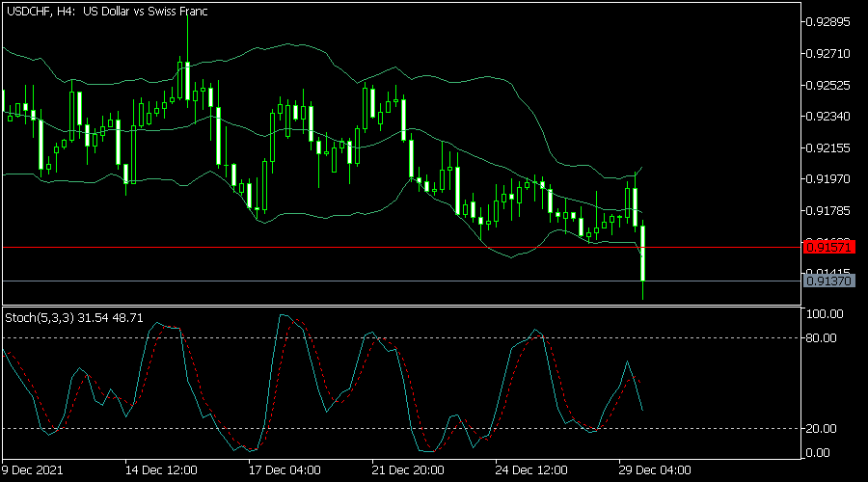Select the red 0.91571 price label

point(828,248)
